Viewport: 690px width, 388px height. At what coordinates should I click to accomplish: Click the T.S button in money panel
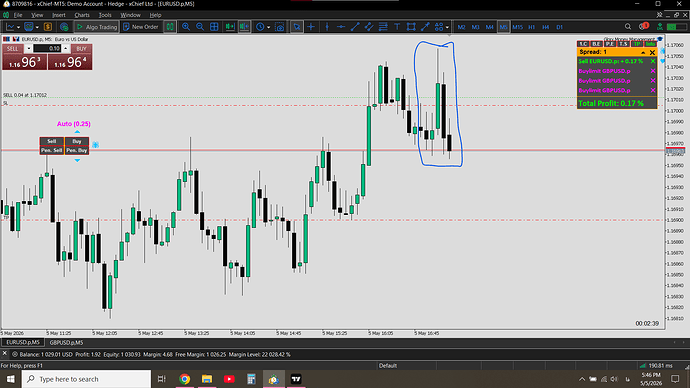[x=623, y=44]
